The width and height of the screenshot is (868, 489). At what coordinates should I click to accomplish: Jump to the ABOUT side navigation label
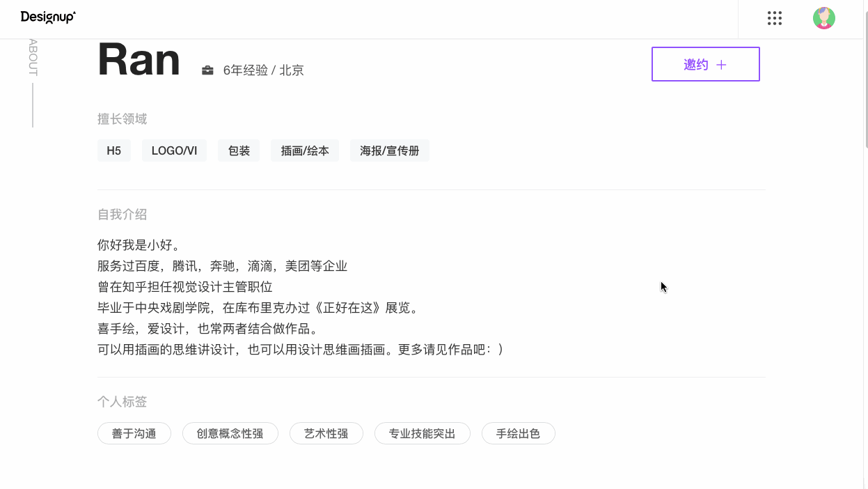tap(33, 57)
